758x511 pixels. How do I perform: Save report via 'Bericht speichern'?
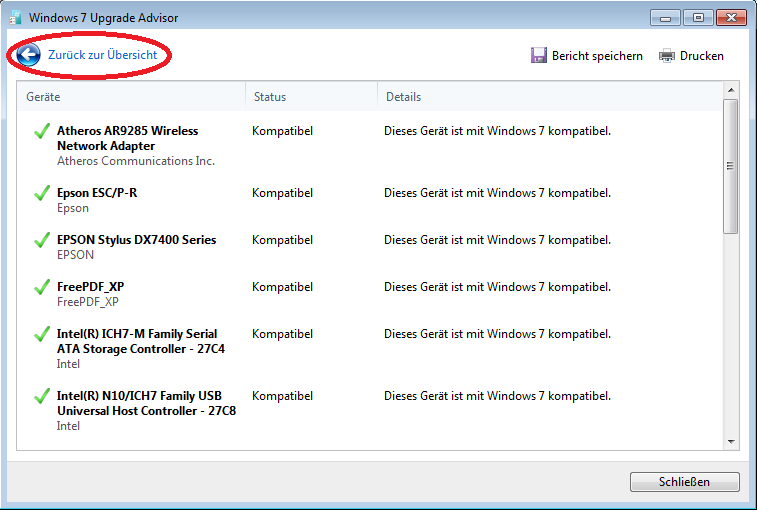[597, 56]
